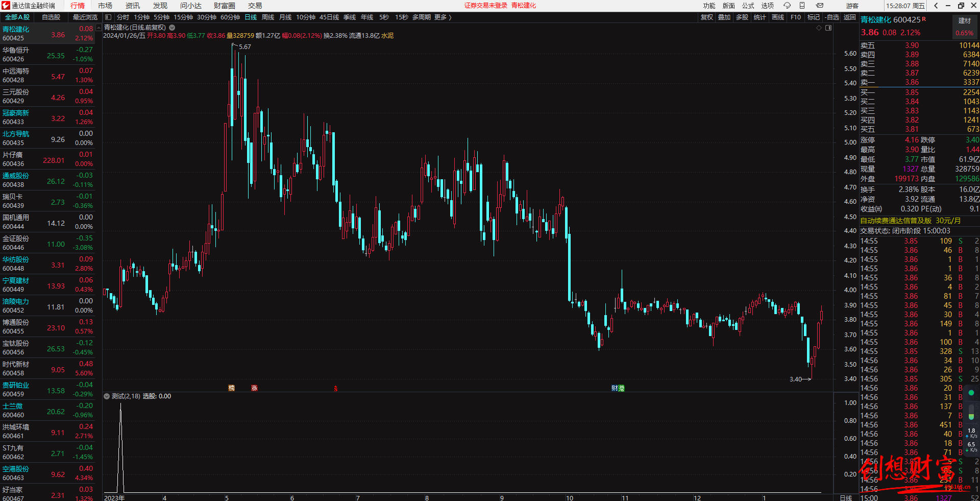980x501 pixels.
Task: Open F10 company info
Action: click(x=796, y=17)
